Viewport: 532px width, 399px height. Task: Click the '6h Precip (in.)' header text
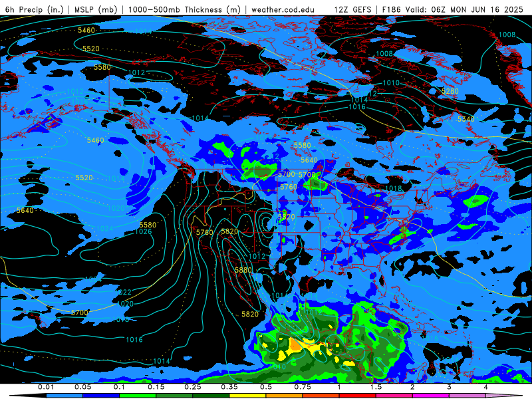point(35,9)
